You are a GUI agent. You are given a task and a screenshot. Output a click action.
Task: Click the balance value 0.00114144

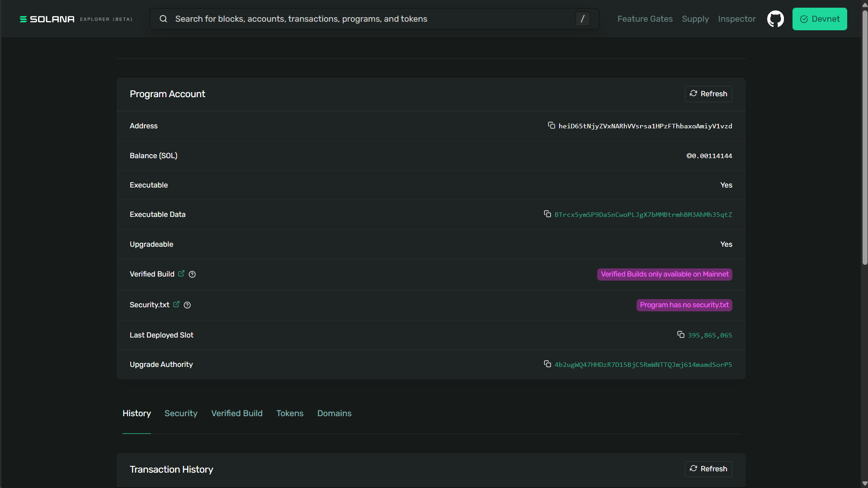pyautogui.click(x=709, y=156)
